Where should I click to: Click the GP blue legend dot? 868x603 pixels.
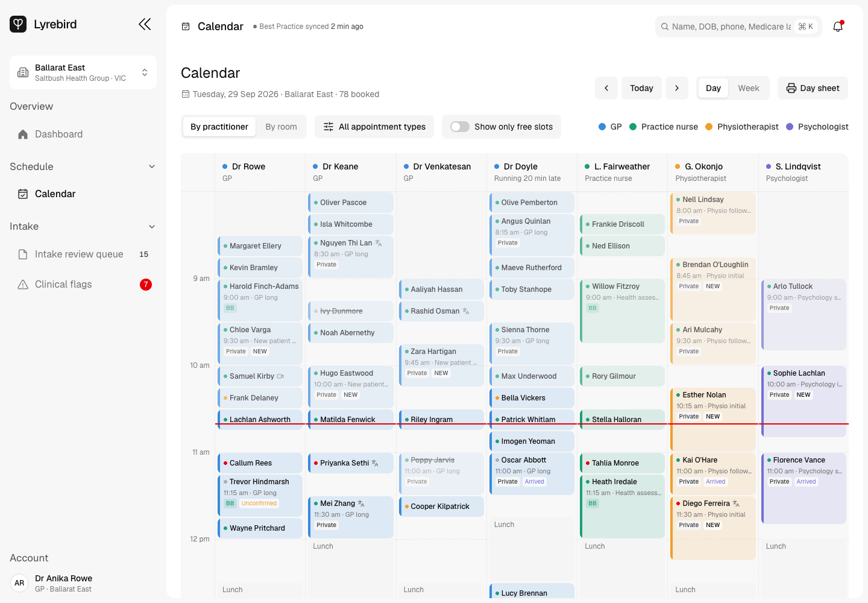coord(602,127)
